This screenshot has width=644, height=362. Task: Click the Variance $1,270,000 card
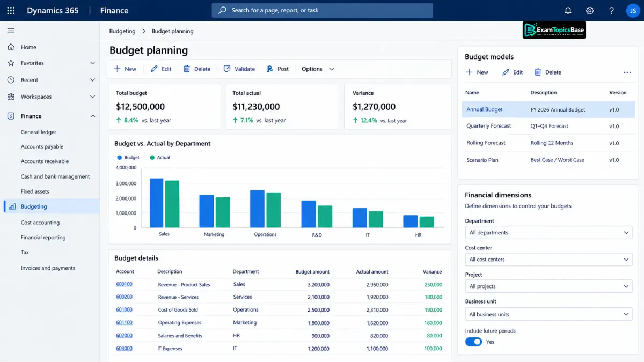point(398,106)
